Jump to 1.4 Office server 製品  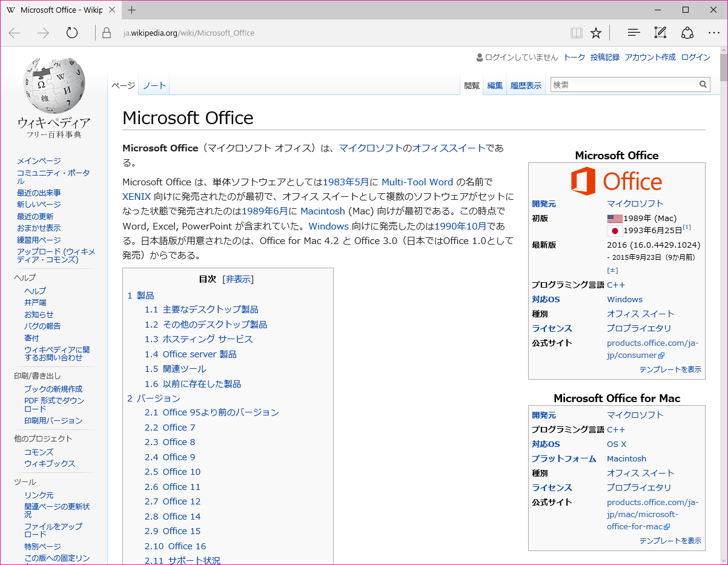pyautogui.click(x=191, y=354)
